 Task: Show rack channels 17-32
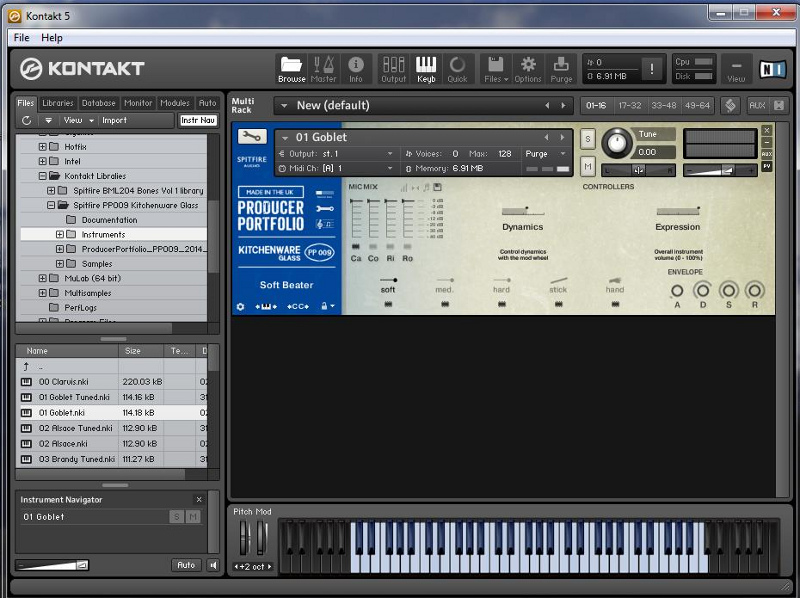coord(630,106)
